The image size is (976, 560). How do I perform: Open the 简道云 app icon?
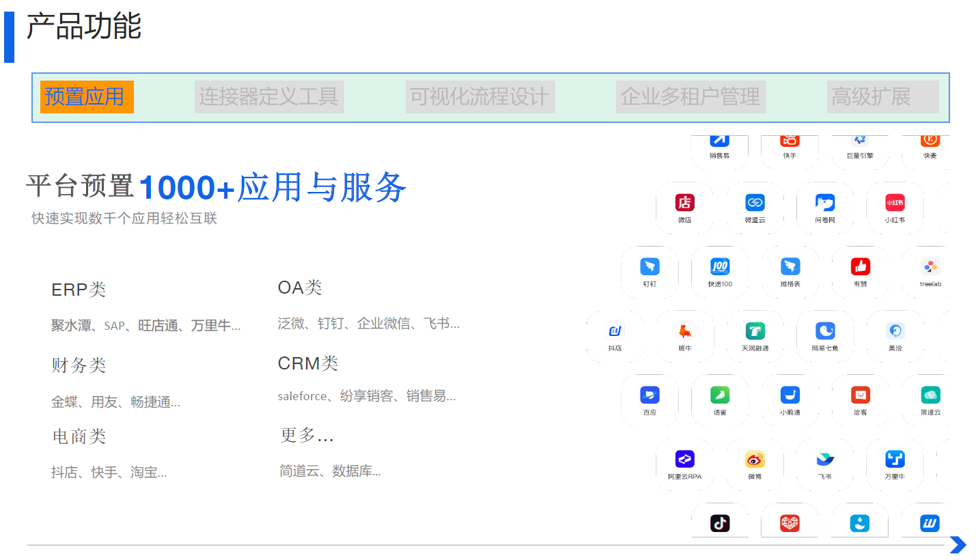point(930,395)
